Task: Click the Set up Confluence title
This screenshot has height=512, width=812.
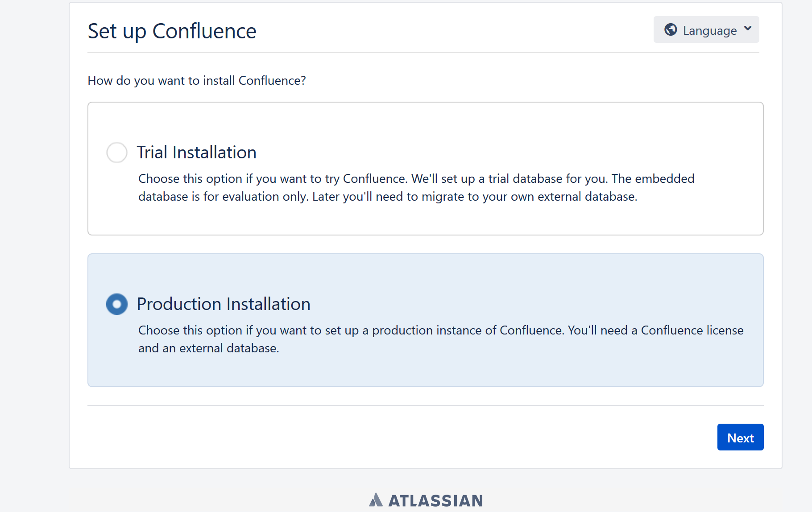Action: (x=172, y=31)
